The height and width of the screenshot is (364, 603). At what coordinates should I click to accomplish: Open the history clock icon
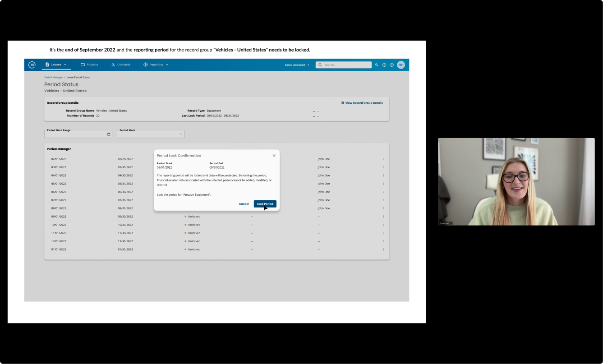[384, 65]
